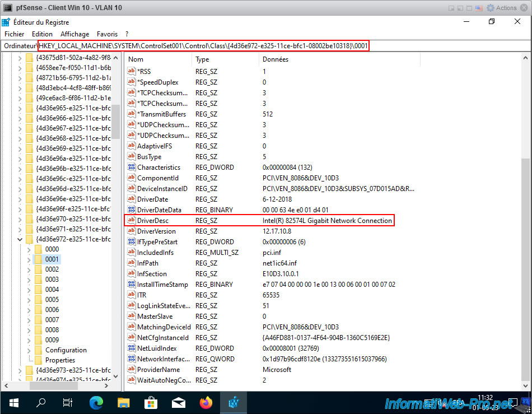Click the NetLuidIndex DWORD icon
This screenshot has height=414, width=532.
point(131,348)
